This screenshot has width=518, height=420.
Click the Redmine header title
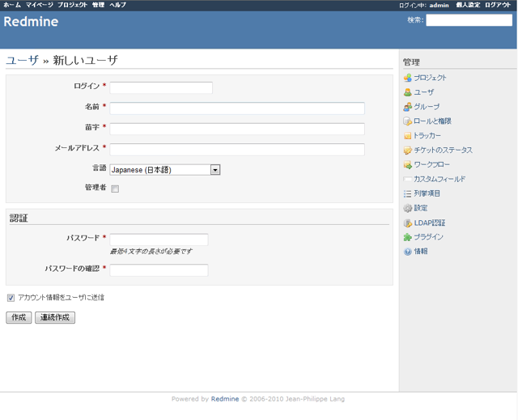(x=31, y=22)
